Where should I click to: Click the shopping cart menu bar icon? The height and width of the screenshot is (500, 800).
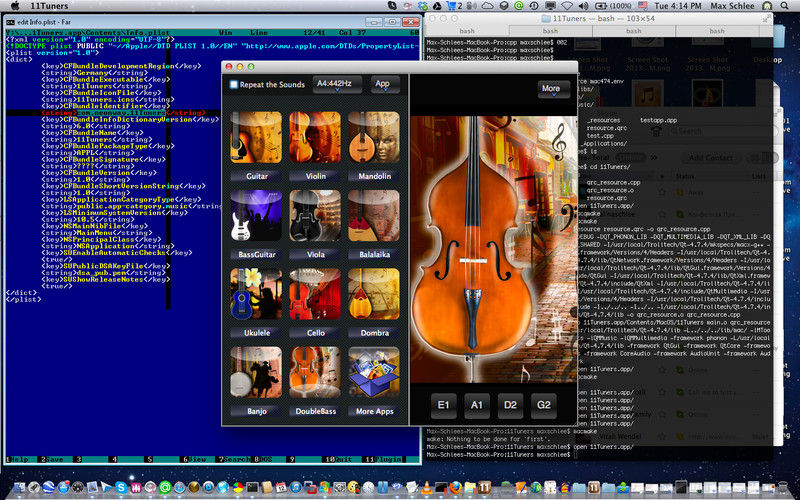coord(454,6)
